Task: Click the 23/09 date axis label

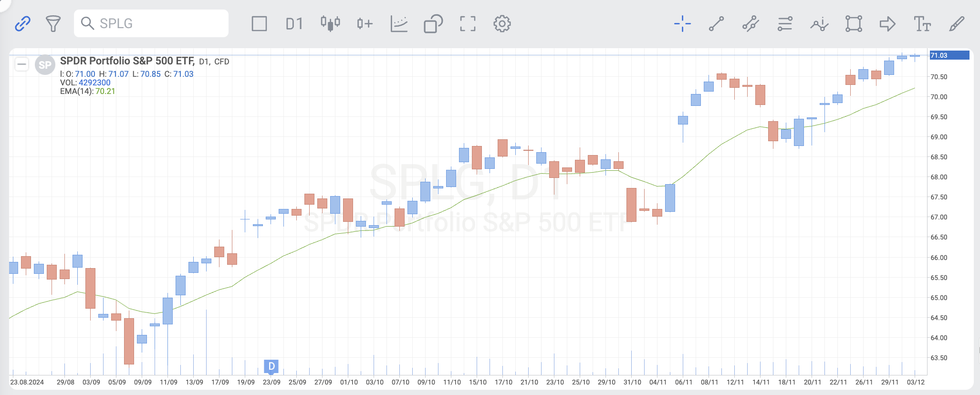Action: [271, 382]
